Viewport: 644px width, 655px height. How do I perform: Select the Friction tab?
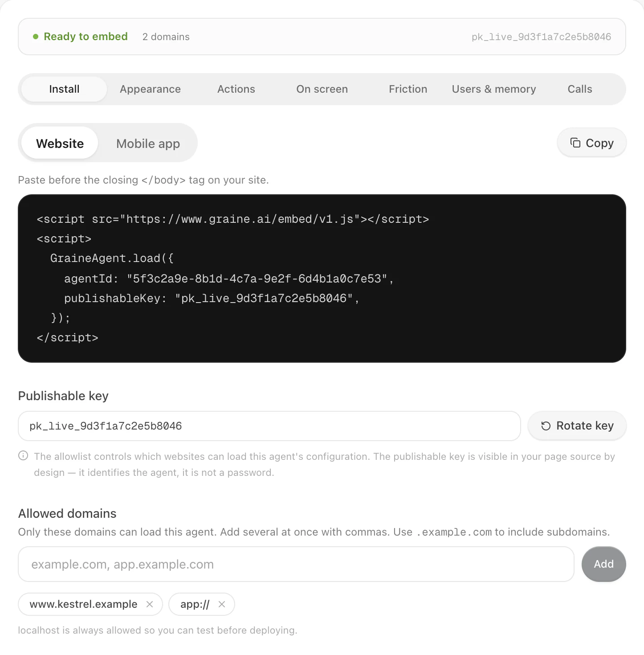(408, 89)
